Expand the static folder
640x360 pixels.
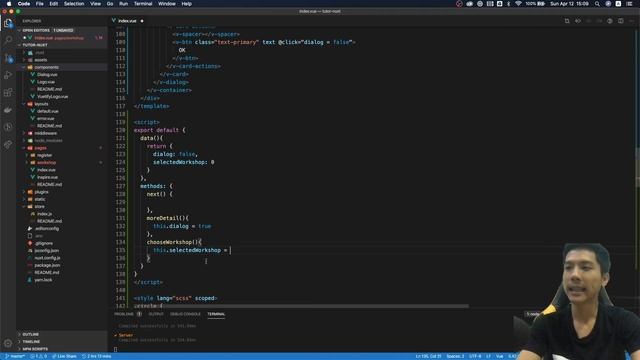[x=24, y=199]
